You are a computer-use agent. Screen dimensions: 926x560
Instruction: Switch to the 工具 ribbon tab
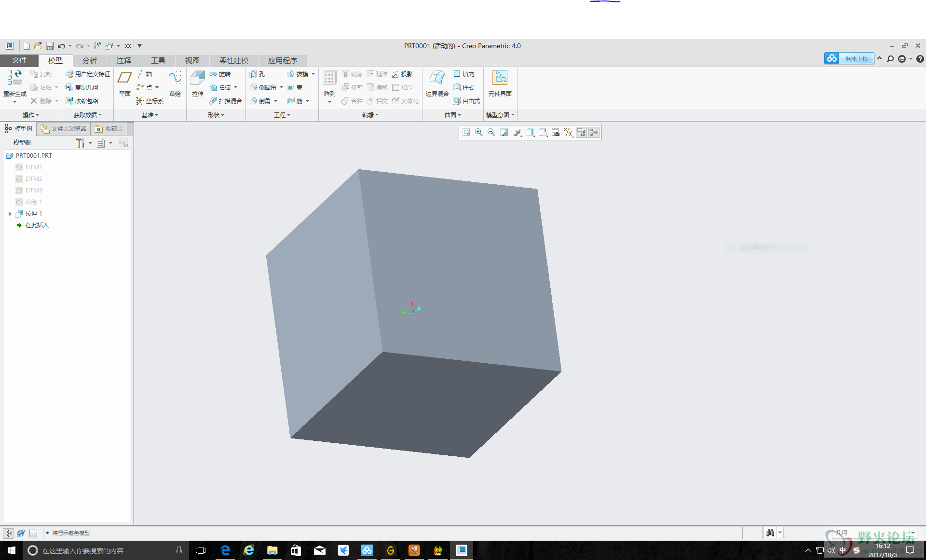pos(158,60)
